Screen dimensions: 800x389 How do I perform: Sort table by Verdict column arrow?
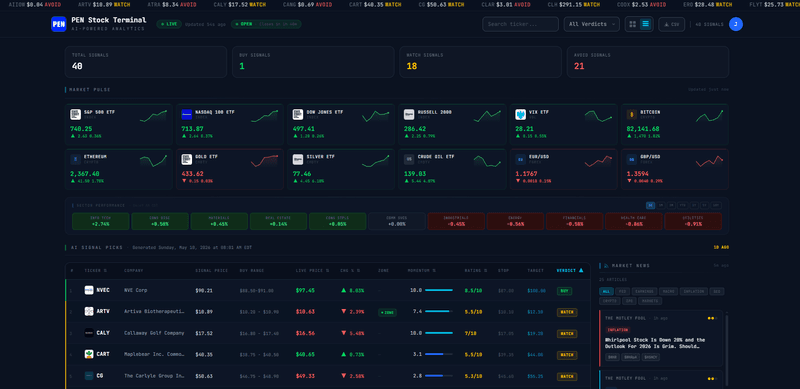(x=581, y=271)
